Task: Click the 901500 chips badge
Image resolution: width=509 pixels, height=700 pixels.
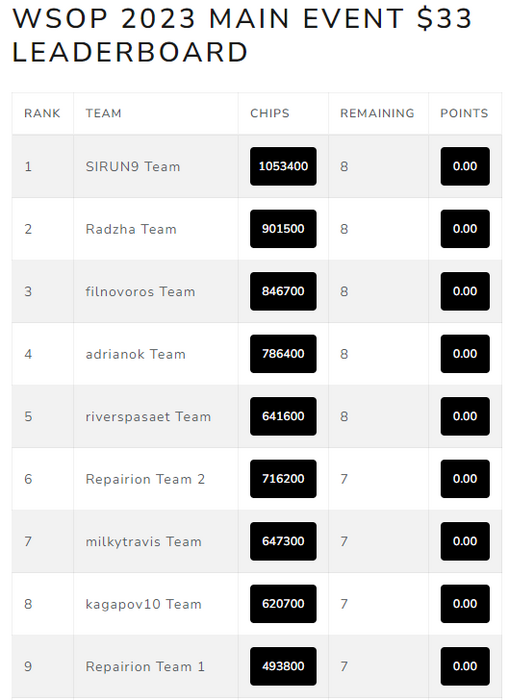Action: [283, 229]
